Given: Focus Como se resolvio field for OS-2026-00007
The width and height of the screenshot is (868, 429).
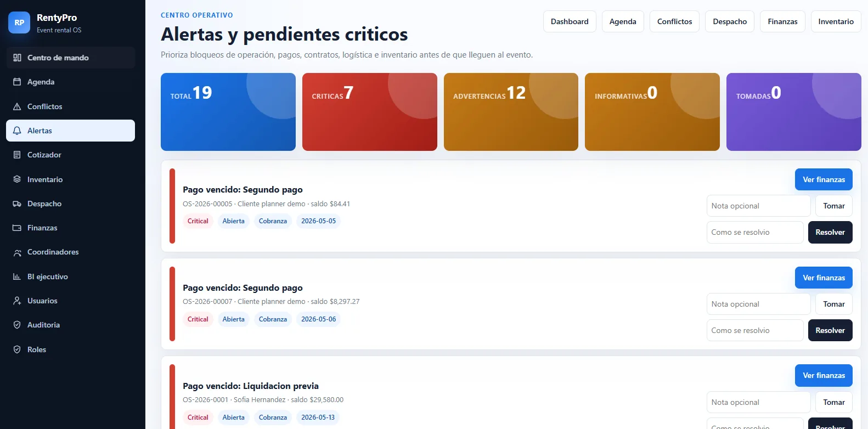Looking at the screenshot, I should point(755,330).
